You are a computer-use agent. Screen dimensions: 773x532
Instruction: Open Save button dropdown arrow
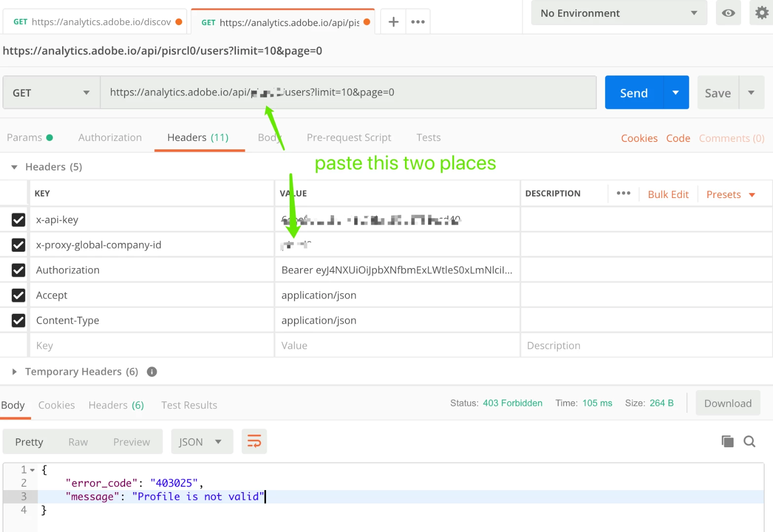[x=751, y=93]
